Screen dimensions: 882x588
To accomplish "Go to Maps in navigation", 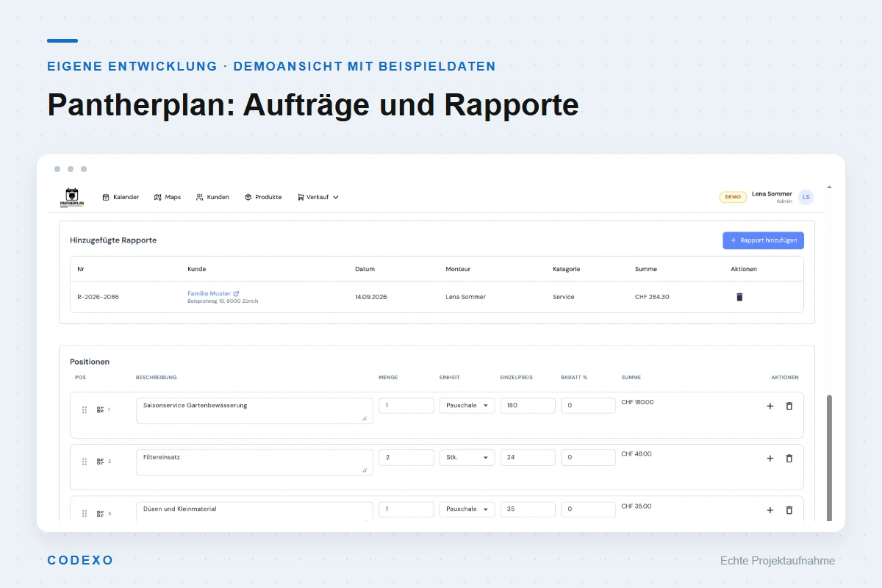I will click(x=168, y=197).
